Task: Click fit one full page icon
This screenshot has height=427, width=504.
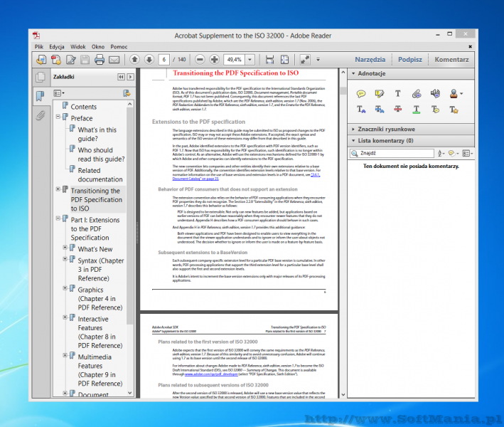Action: (284, 60)
